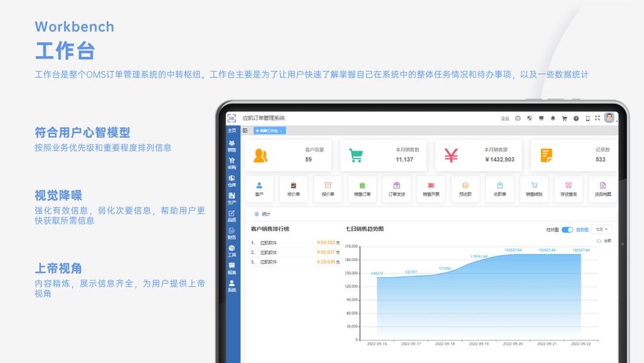Click the notification bell icon
This screenshot has width=644, height=363.
pyautogui.click(x=553, y=118)
